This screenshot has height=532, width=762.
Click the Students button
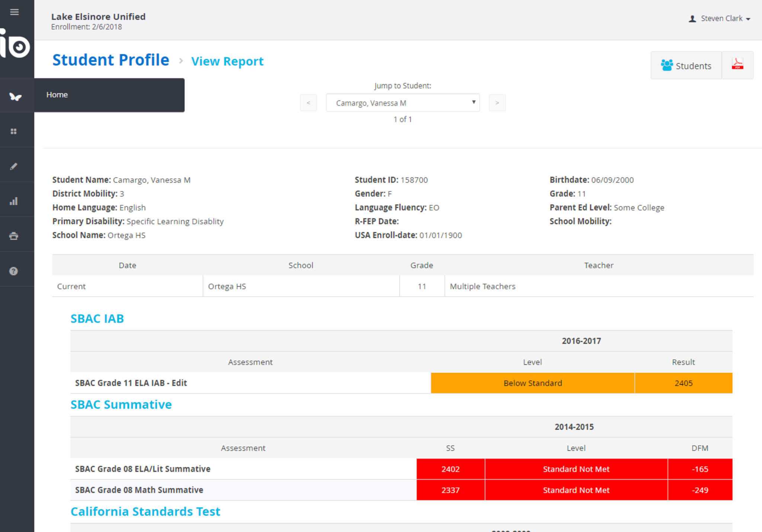(x=686, y=65)
